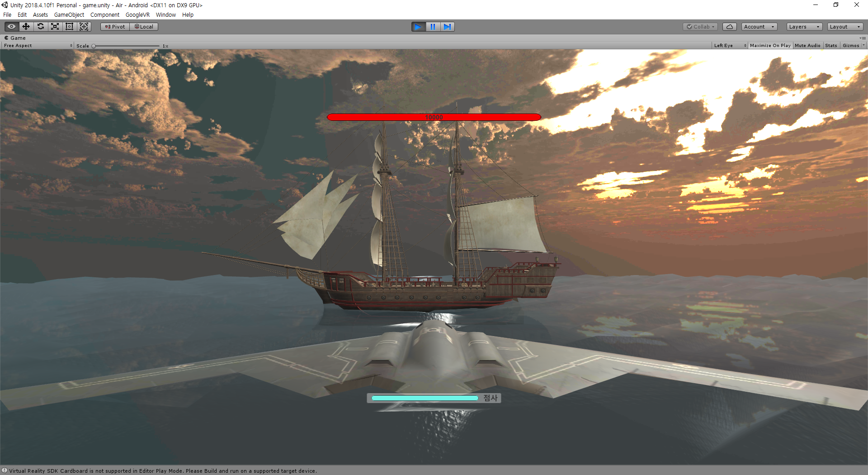
Task: Select the Hand tool in the toolbar
Action: coord(11,26)
